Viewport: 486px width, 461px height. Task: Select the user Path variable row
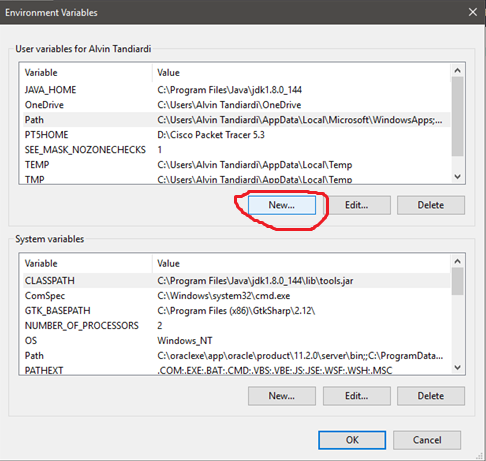click(x=237, y=120)
